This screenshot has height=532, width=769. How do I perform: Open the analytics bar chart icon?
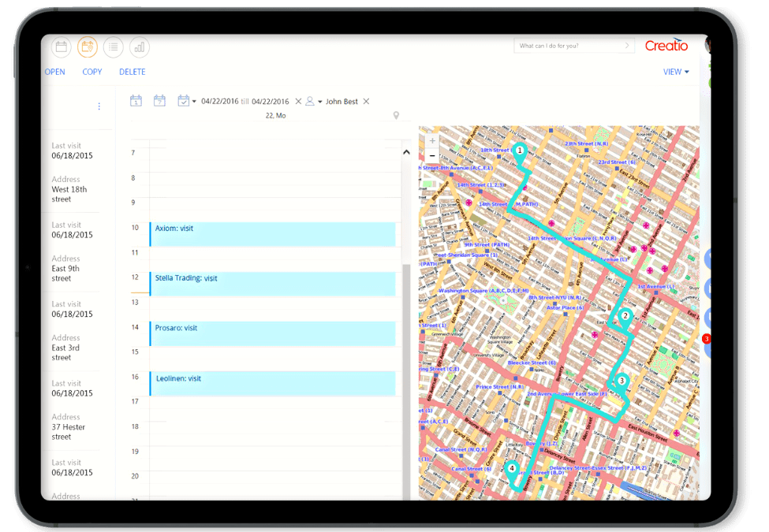click(140, 47)
